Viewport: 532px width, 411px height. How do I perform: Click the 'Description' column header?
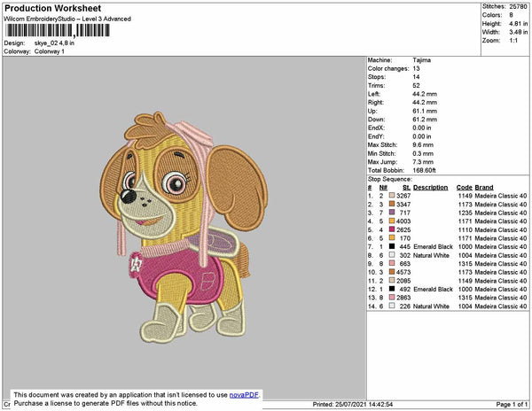(431, 188)
